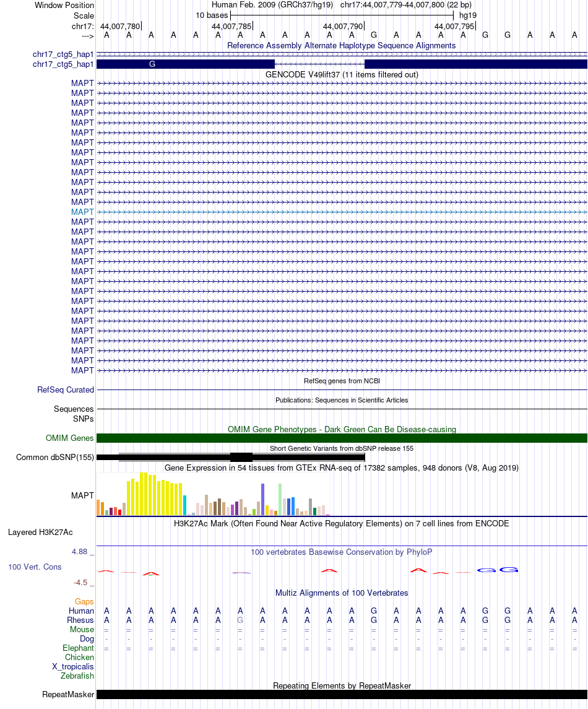Open Reference Assembly Alternate Haplotype Sequence Alignments track title

[x=341, y=45]
